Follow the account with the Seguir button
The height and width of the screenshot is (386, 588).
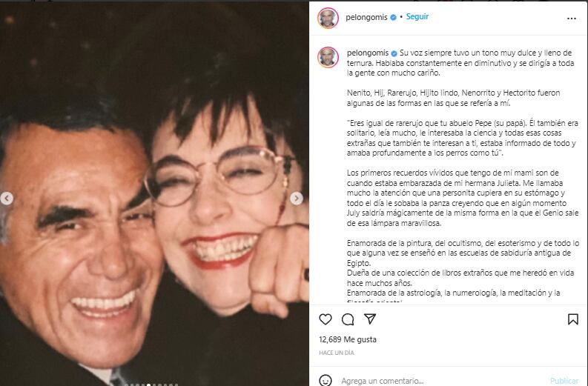point(417,16)
